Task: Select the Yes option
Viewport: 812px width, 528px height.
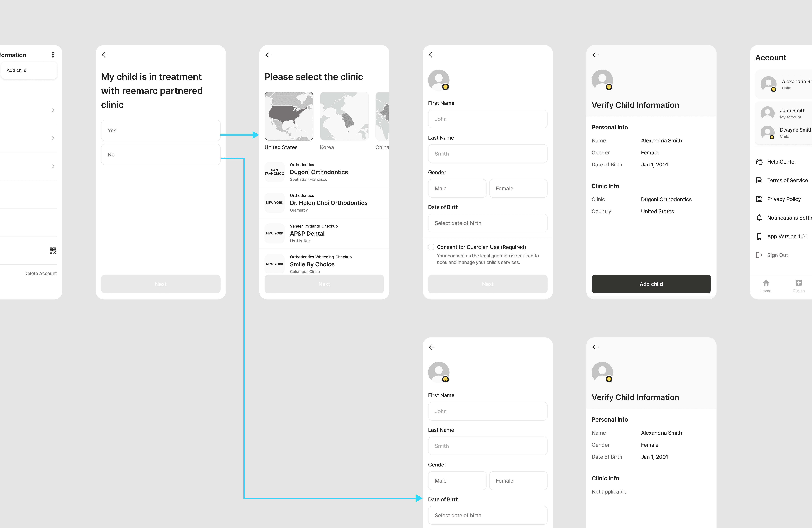Action: (161, 131)
